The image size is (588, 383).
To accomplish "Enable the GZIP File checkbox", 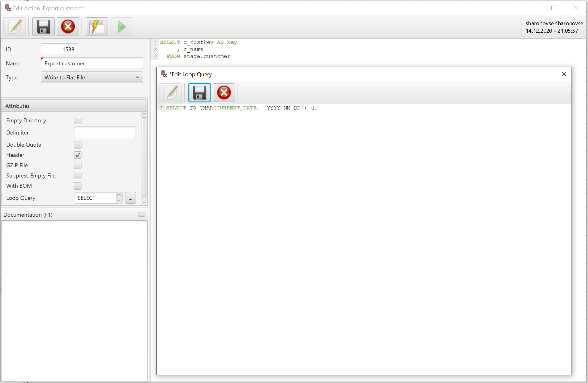I will 78,165.
